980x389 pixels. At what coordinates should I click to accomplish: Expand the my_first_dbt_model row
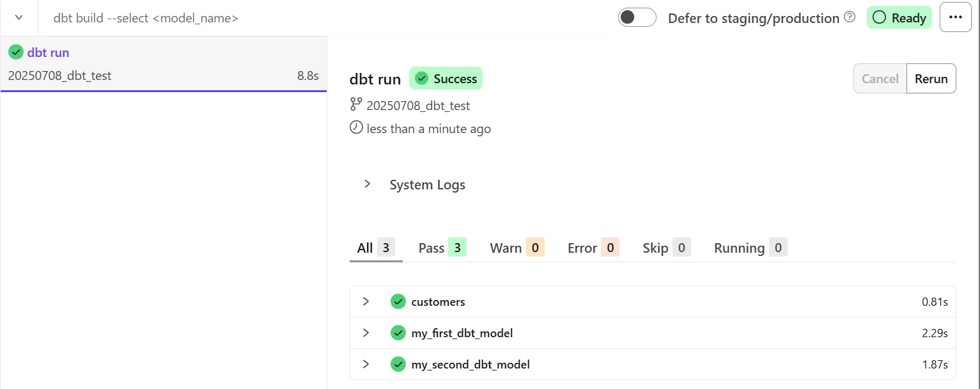pyautogui.click(x=366, y=333)
